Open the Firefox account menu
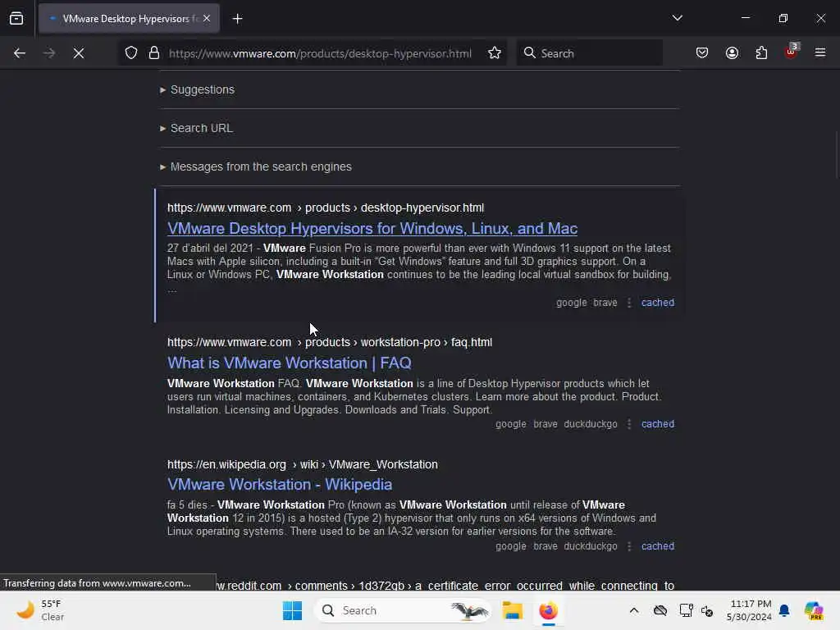The height and width of the screenshot is (630, 840). (732, 53)
